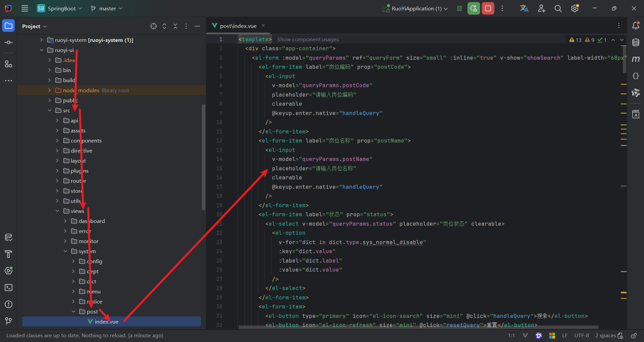Open the Build hammer tool window
The width and height of the screenshot is (644, 342).
[x=9, y=254]
